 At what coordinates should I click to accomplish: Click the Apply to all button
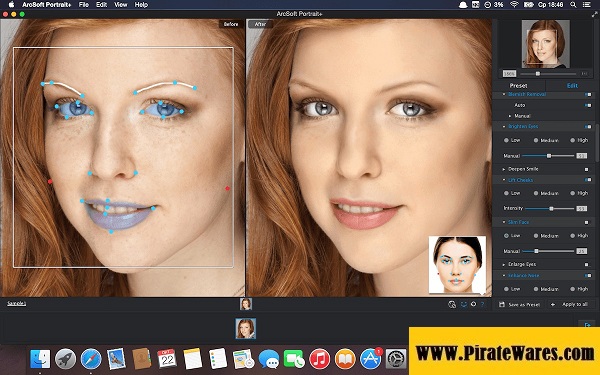(571, 305)
